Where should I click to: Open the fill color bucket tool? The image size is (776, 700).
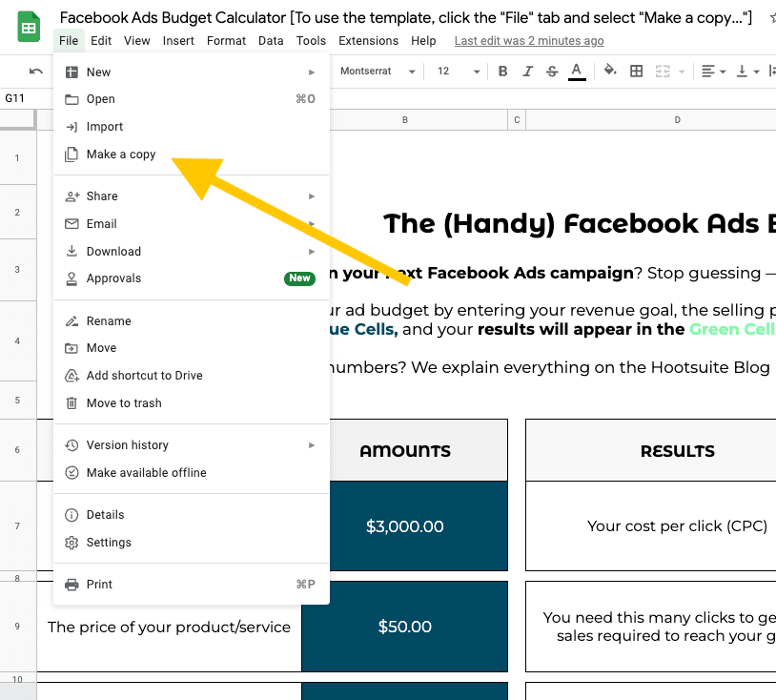pyautogui.click(x=610, y=72)
